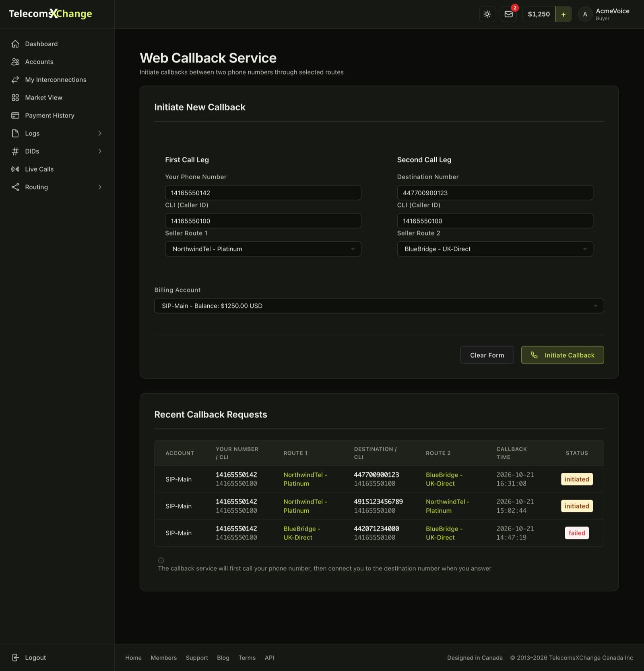Image resolution: width=644 pixels, height=671 pixels.
Task: Expand the Logs submenu chevron
Action: pyautogui.click(x=100, y=133)
